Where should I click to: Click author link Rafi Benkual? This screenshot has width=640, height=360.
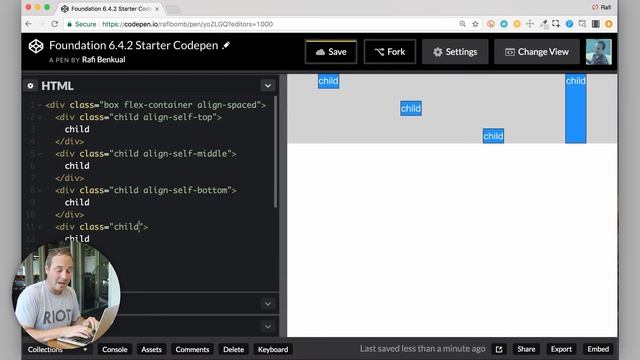click(104, 60)
